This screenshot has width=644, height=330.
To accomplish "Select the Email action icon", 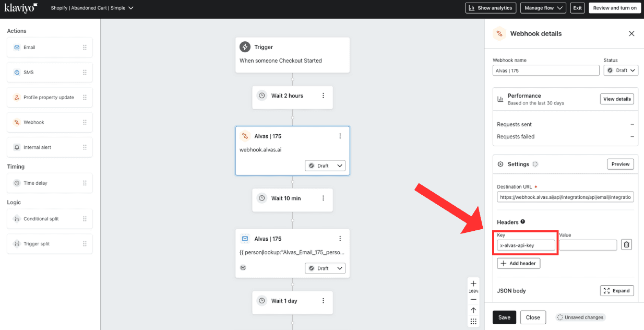I will point(17,48).
